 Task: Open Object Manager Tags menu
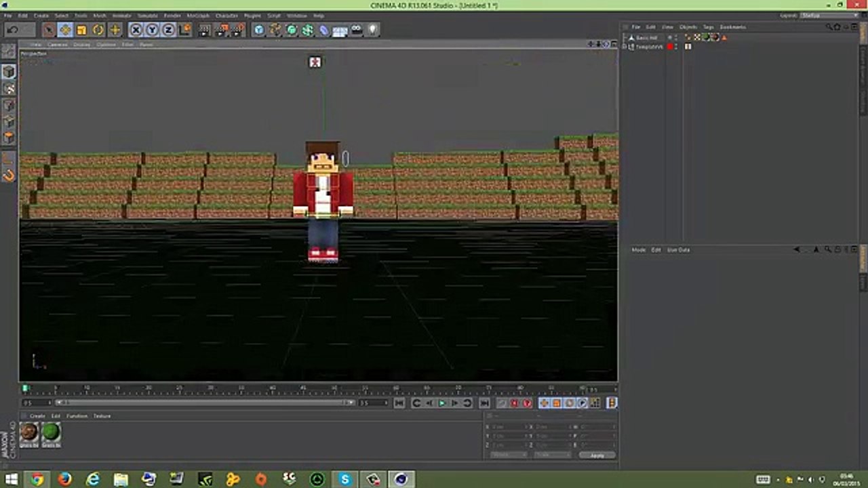pyautogui.click(x=709, y=27)
